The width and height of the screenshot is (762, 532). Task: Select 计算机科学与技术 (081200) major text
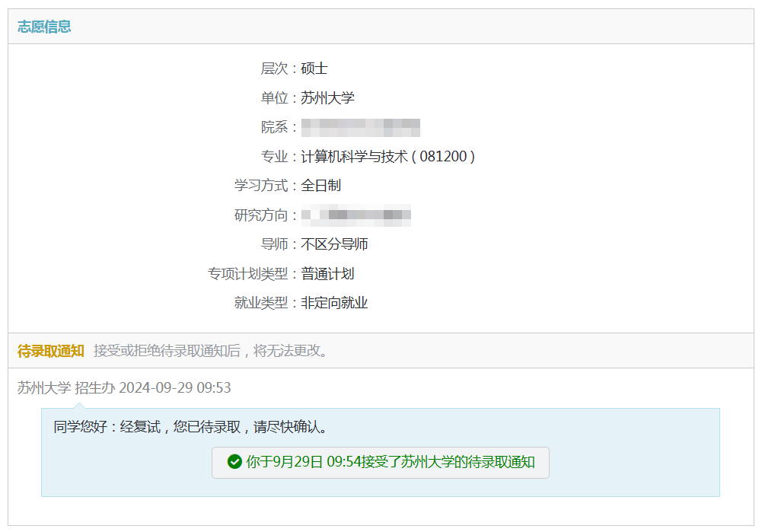387,157
